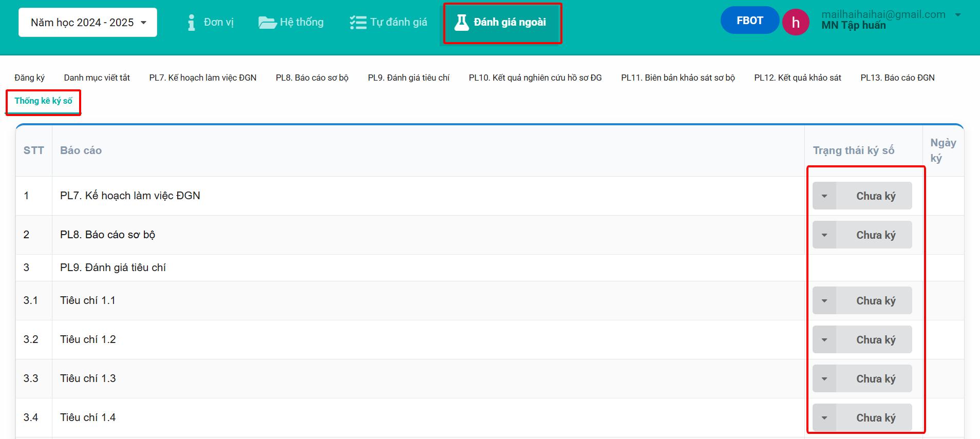Click the flask icon for Đánh giá ngoài
This screenshot has height=439, width=980.
462,23
